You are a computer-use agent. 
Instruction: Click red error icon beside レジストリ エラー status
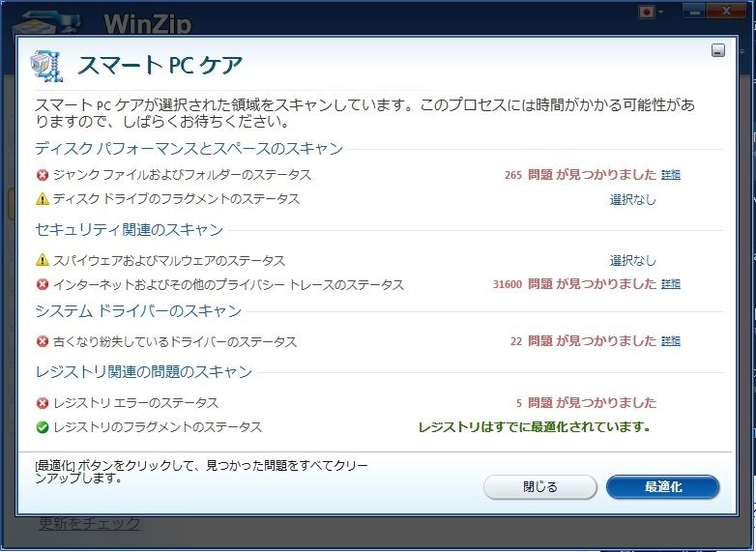(x=43, y=403)
